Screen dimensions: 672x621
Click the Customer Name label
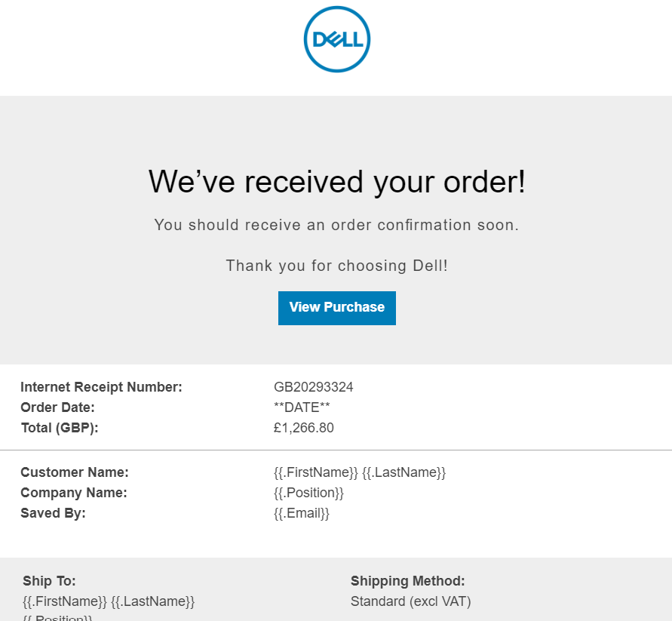tap(75, 472)
